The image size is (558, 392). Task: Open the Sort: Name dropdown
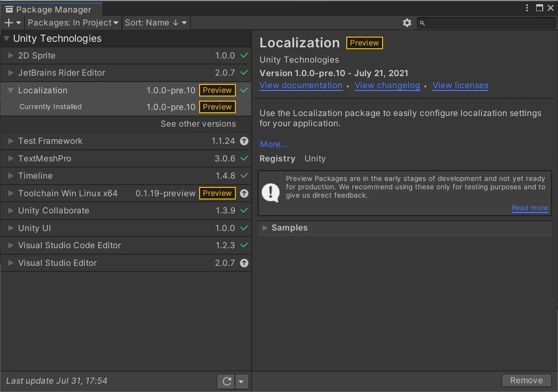tap(156, 23)
